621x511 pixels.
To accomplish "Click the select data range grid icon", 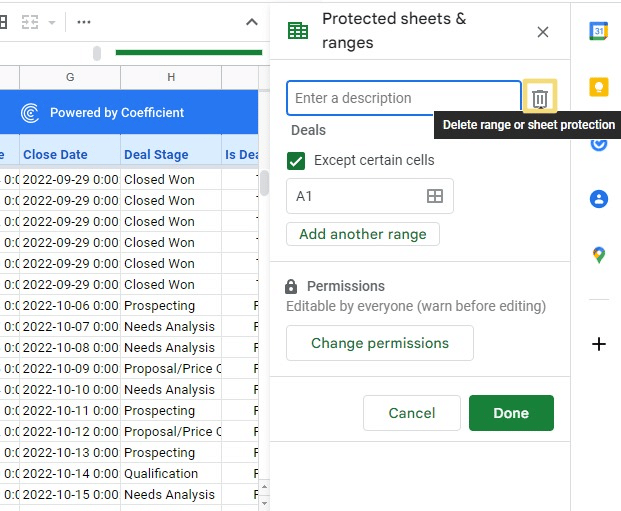I will point(435,197).
